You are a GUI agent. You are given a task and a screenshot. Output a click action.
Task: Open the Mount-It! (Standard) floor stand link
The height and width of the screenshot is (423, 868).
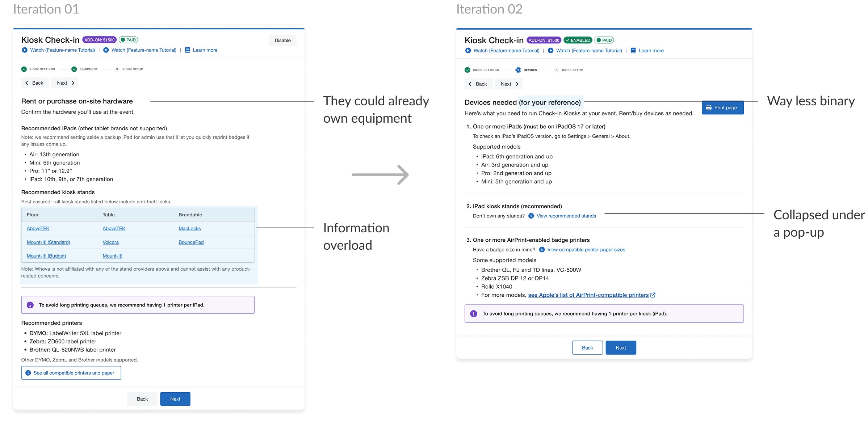click(48, 242)
